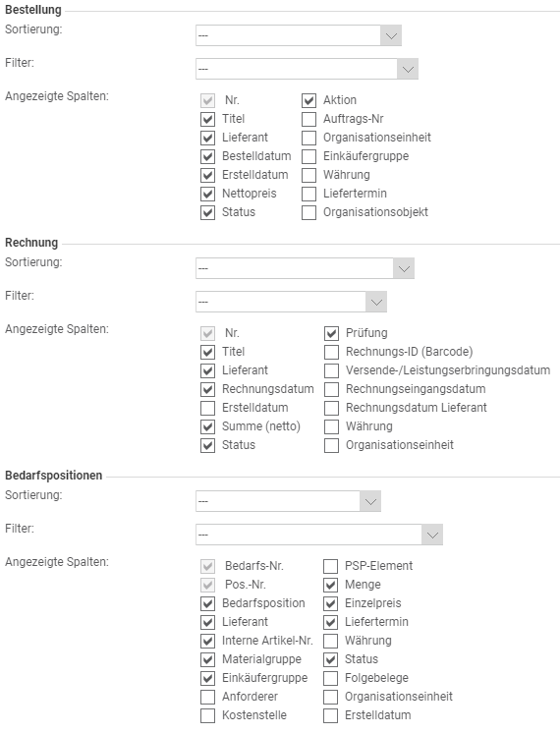Check Rechnungs-ID (Barcode) checkbox
This screenshot has width=560, height=734.
(x=331, y=352)
